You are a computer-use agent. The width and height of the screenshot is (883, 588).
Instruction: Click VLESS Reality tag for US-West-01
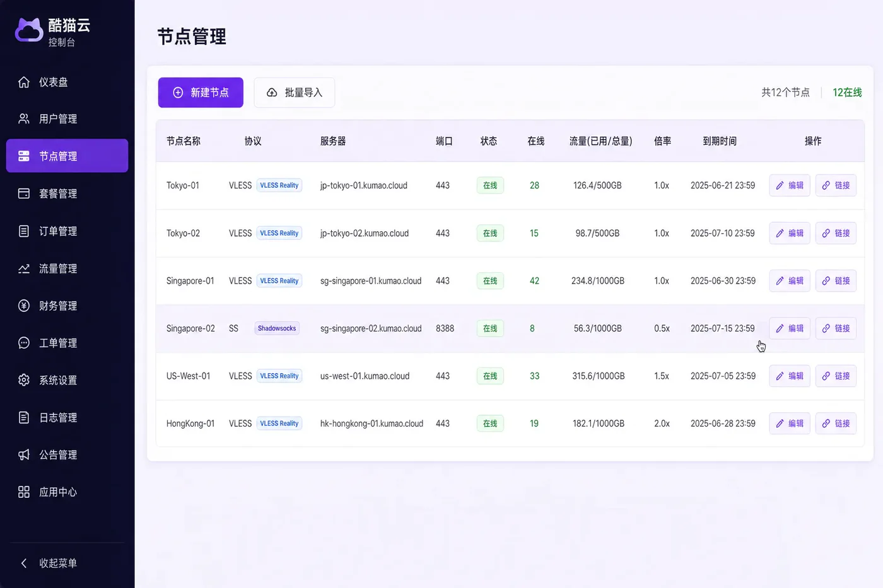(279, 376)
